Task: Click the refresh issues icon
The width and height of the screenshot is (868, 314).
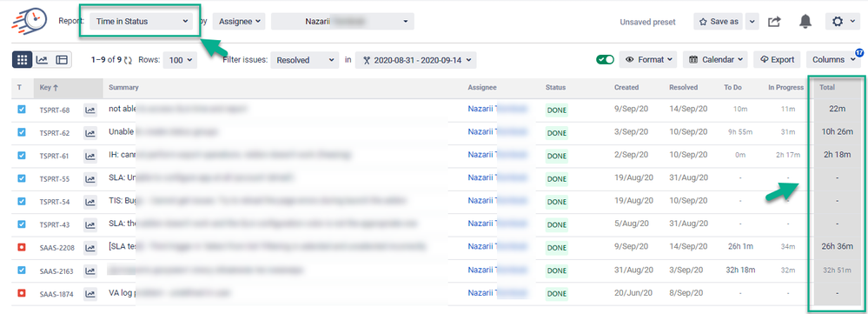Action: click(129, 60)
